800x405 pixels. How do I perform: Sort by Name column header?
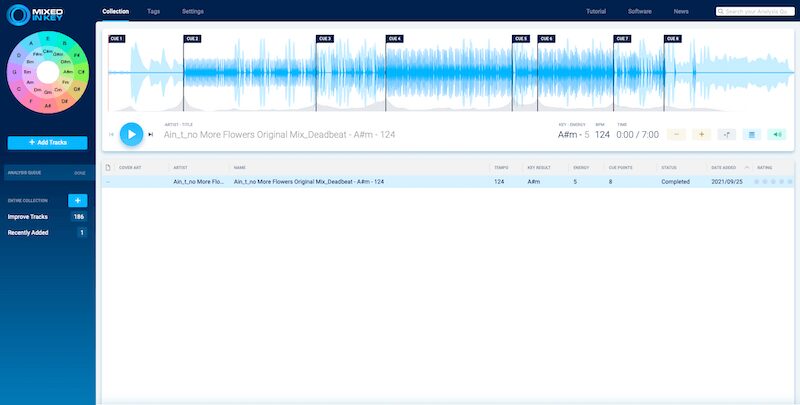[x=240, y=168]
